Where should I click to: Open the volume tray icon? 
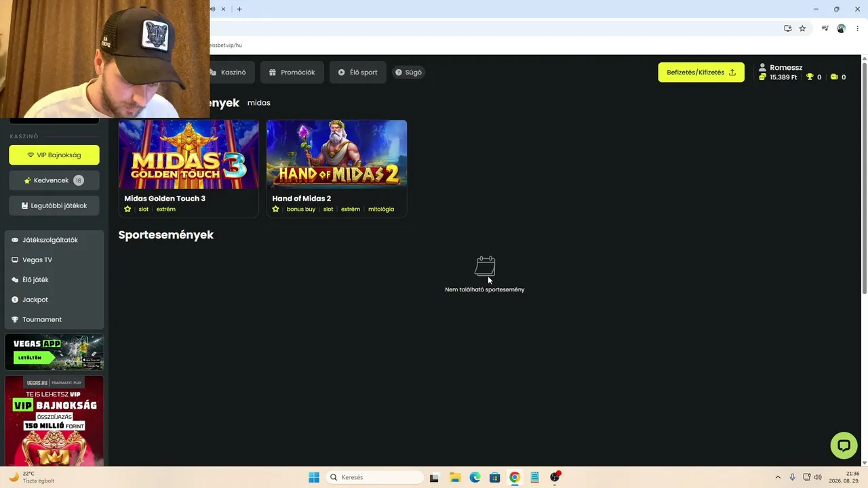click(x=817, y=477)
